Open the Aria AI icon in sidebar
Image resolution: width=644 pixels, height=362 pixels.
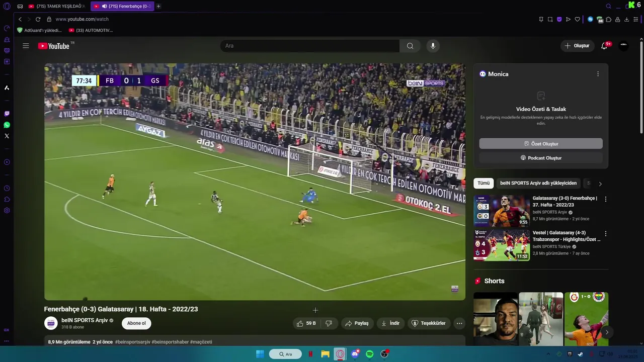(7, 87)
